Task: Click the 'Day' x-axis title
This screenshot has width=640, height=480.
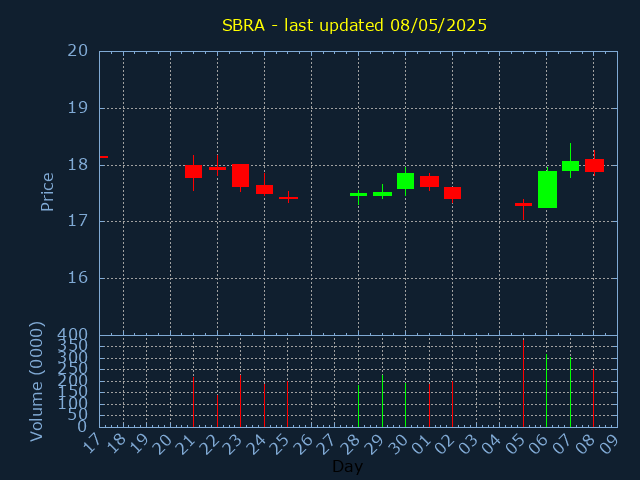Action: tap(347, 466)
